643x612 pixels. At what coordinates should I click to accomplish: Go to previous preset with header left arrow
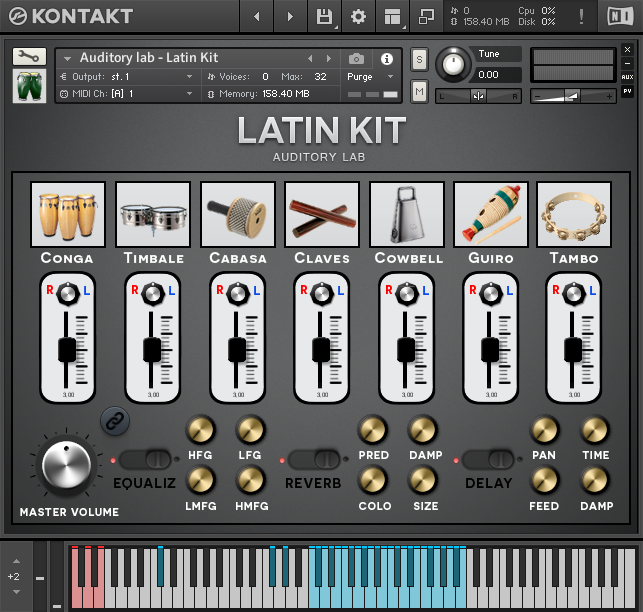pyautogui.click(x=257, y=17)
